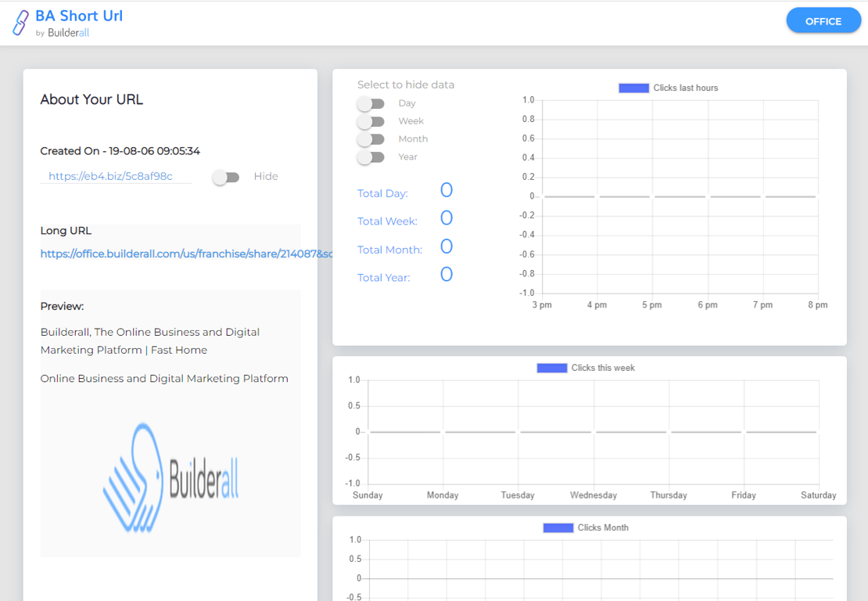Open the eb4.biz short URL link

pos(111,176)
